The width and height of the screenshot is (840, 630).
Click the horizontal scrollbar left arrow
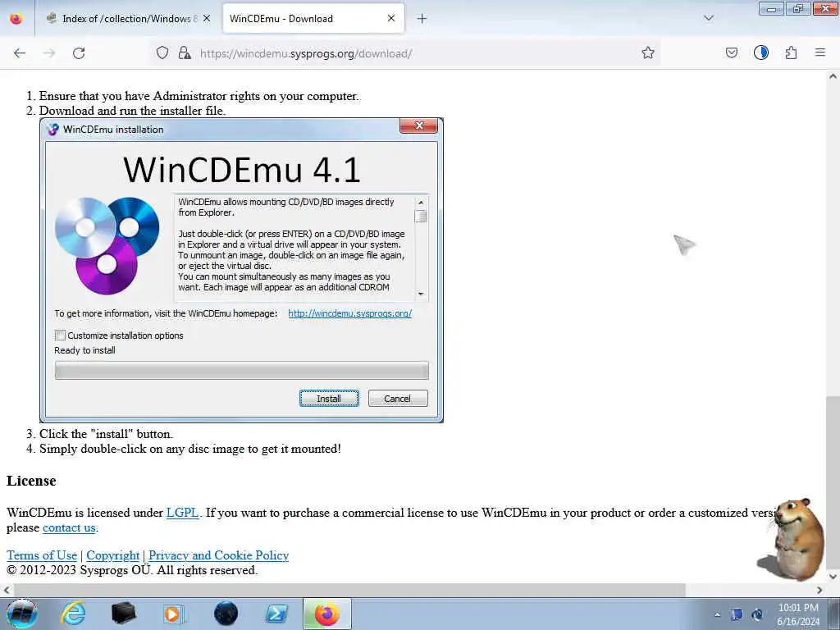pyautogui.click(x=6, y=590)
